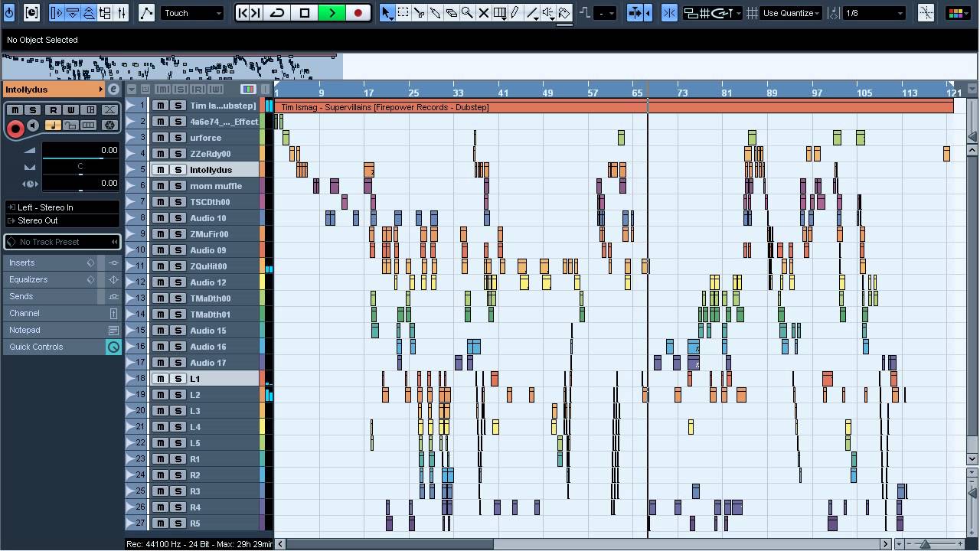Select the Mute X tool

[483, 13]
